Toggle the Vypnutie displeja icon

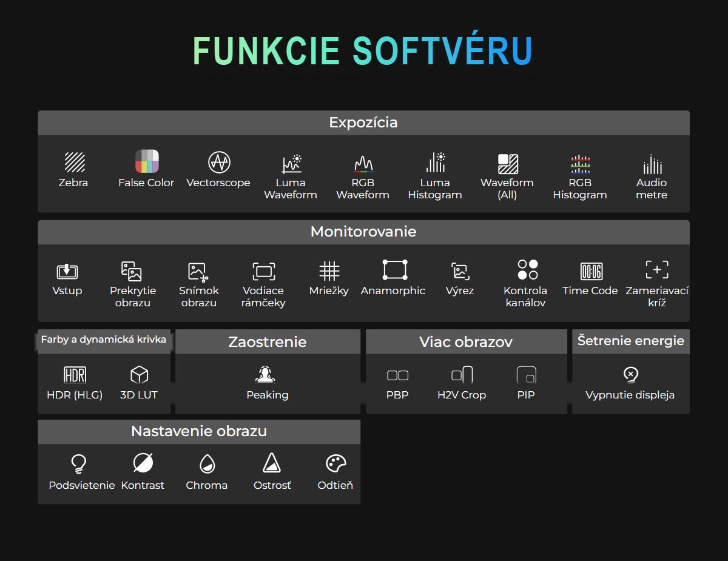click(631, 375)
